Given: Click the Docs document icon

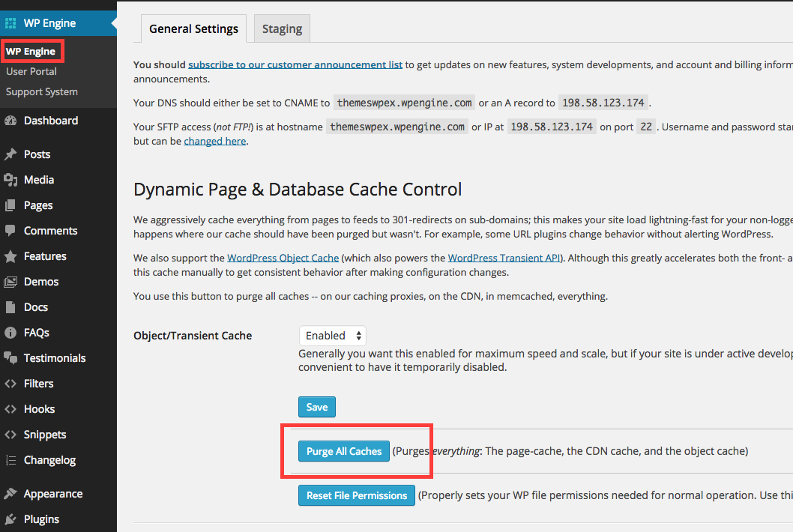Looking at the screenshot, I should (10, 307).
